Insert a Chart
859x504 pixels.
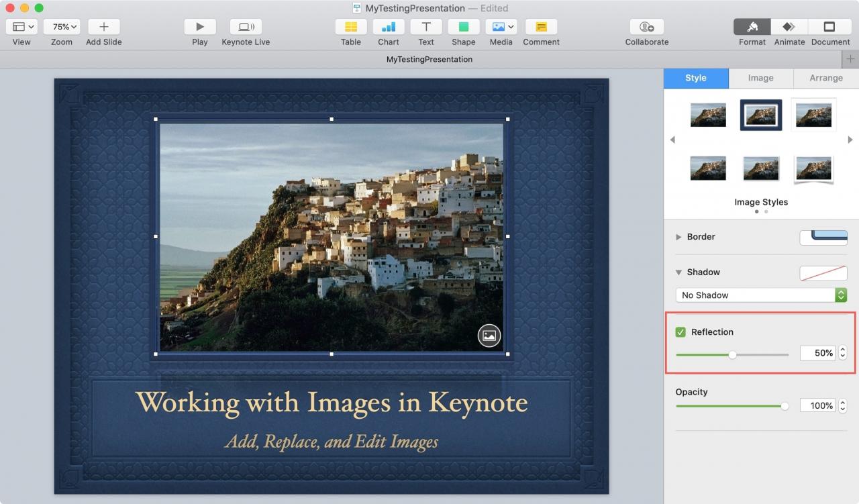389,27
